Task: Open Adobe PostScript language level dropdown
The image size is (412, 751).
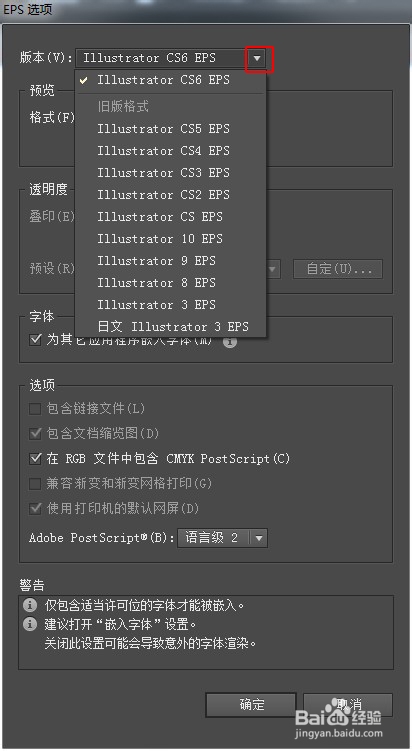Action: coord(259,538)
